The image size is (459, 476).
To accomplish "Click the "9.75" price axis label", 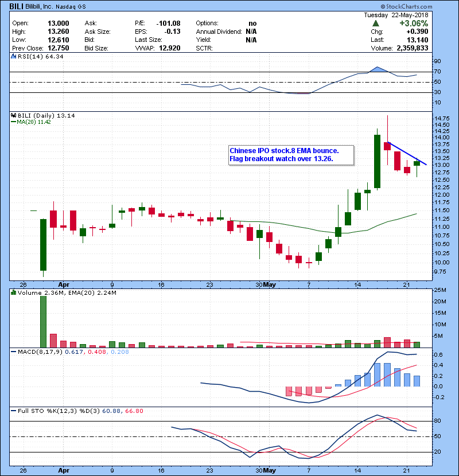I will coord(441,272).
